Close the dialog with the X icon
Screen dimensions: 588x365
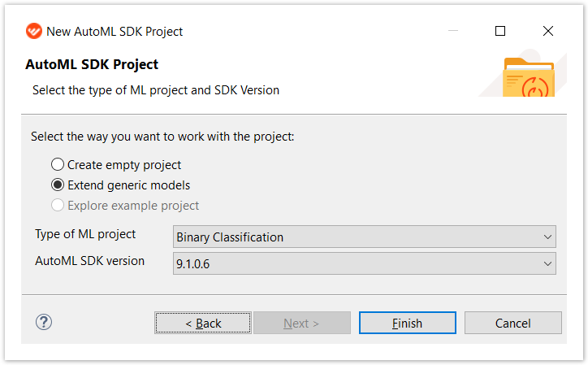[x=548, y=31]
